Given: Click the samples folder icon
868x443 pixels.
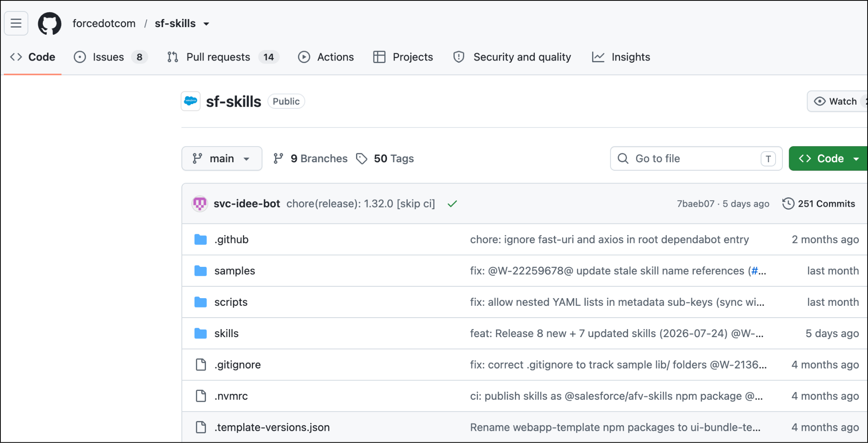Looking at the screenshot, I should click(x=200, y=271).
